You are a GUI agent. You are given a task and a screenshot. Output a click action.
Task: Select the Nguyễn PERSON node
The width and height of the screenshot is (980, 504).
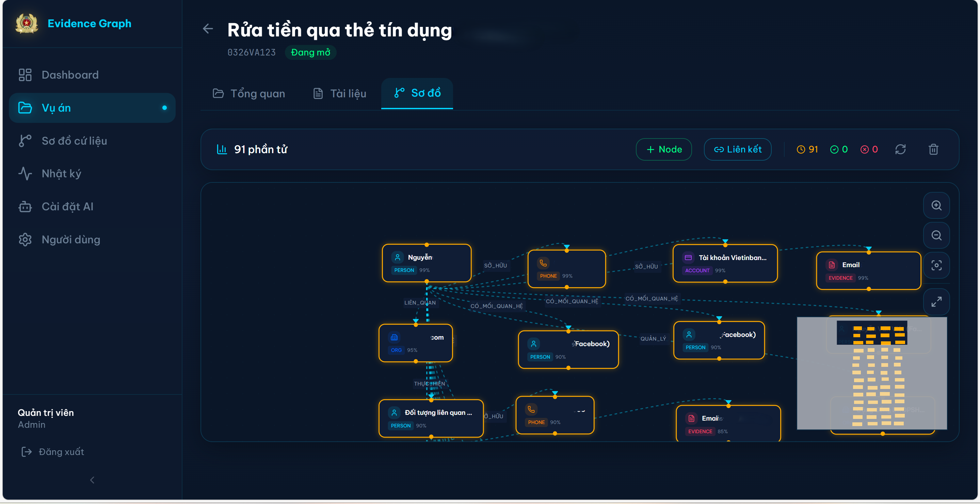tap(427, 263)
